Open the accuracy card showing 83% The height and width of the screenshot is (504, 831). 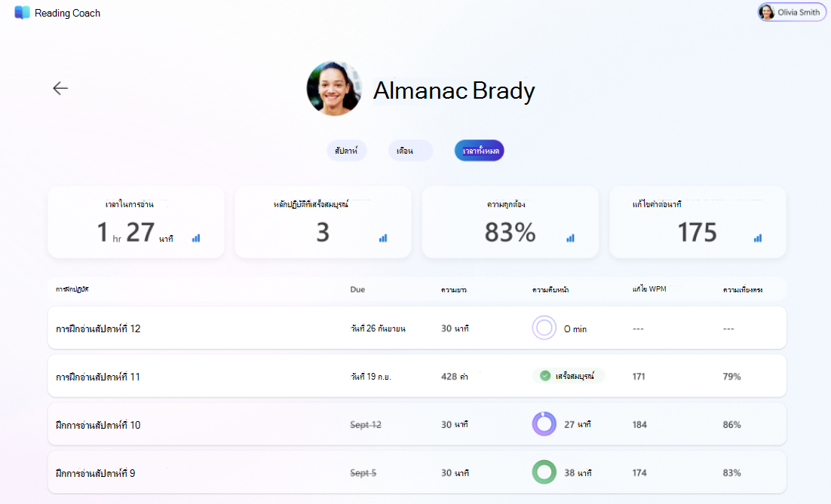511,221
